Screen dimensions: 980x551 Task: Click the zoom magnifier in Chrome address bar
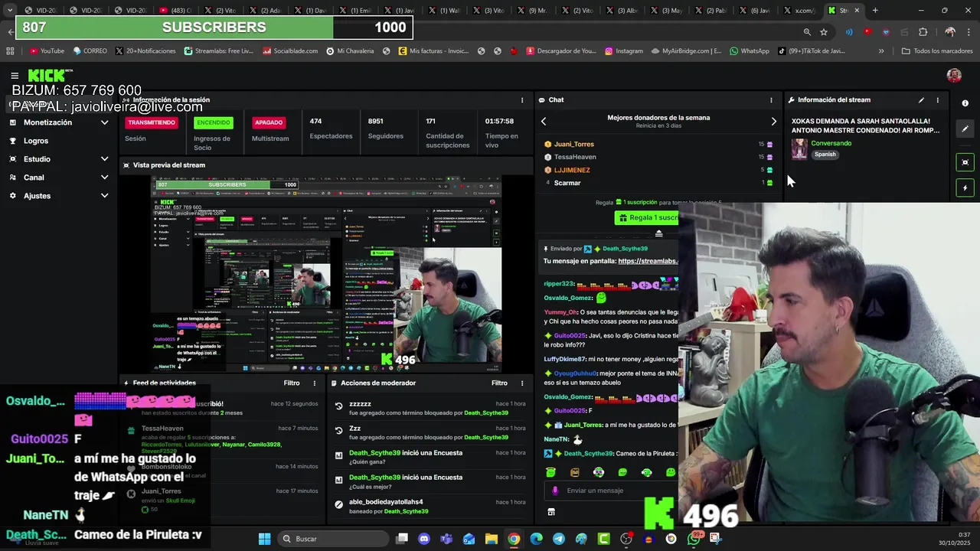coord(807,32)
